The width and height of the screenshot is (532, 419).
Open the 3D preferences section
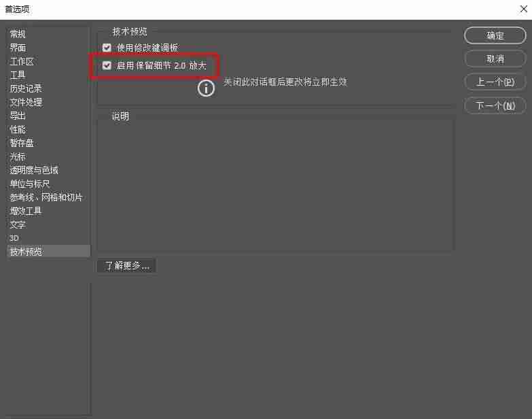14,238
